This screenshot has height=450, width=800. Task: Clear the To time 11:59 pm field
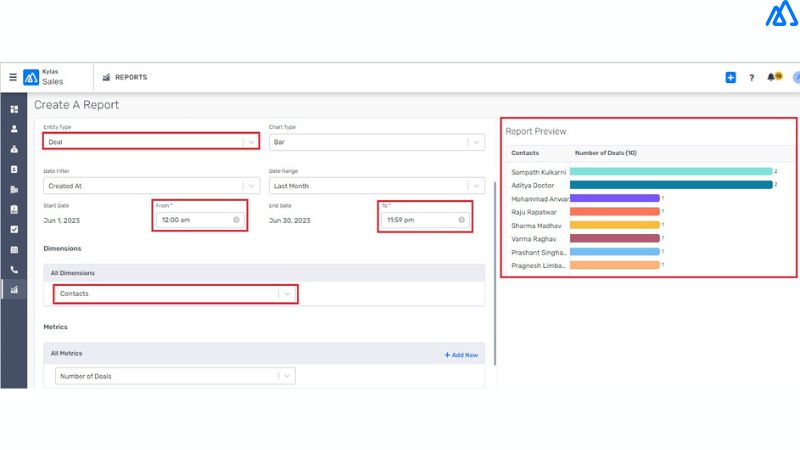click(x=461, y=219)
